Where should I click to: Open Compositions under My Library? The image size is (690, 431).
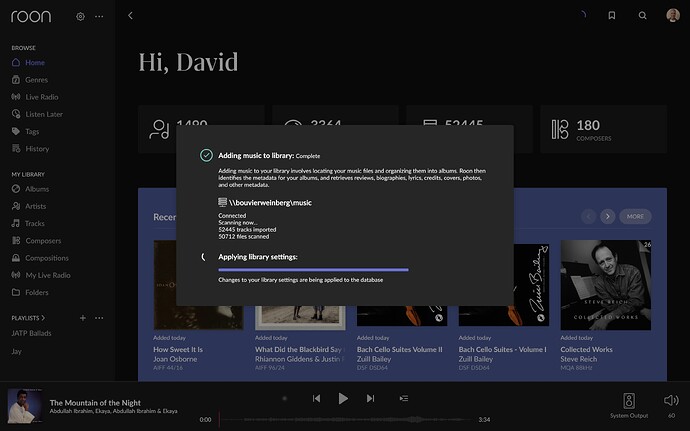pos(40,258)
